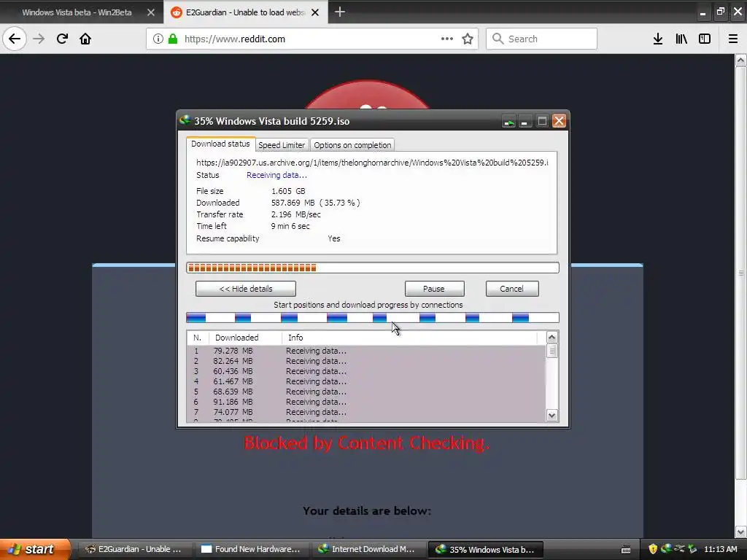Open a new Firefox tab with plus
Viewport: 747px width, 560px height.
[x=340, y=12]
